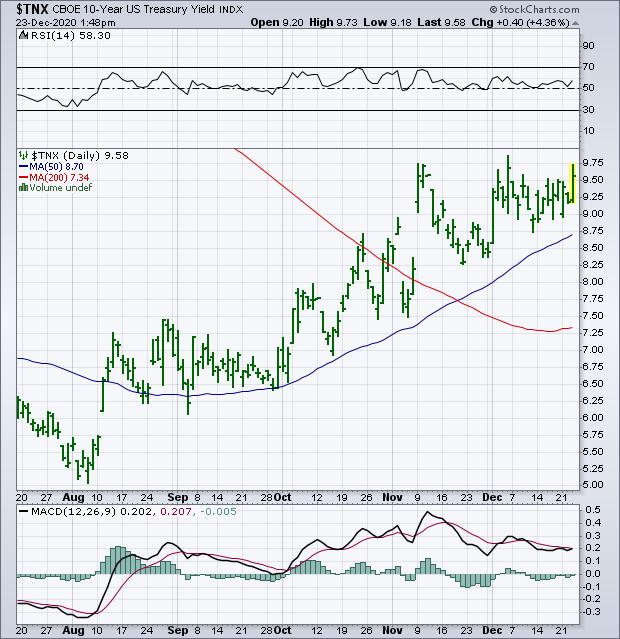Click the $TNX ticker symbol title
This screenshot has height=639, width=620.
coord(30,8)
